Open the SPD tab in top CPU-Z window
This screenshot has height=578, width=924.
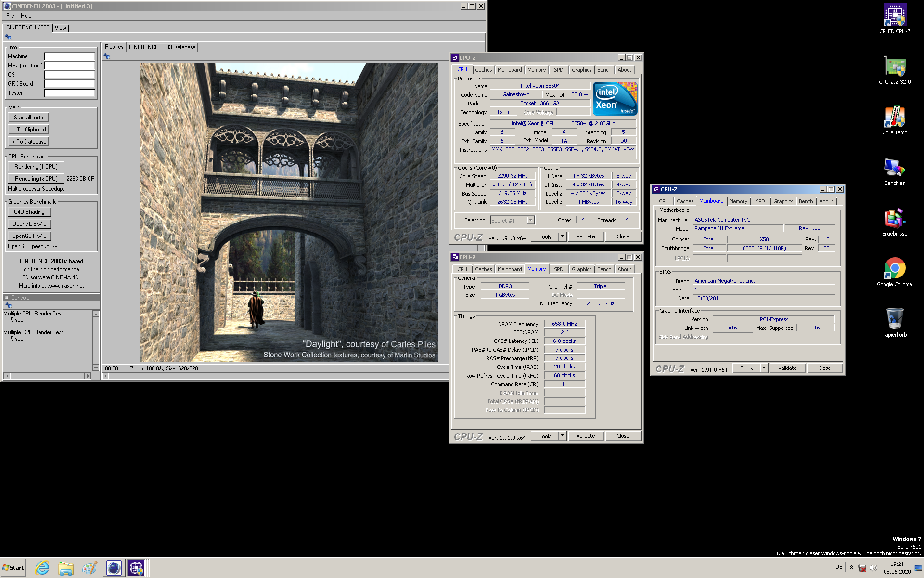pos(558,70)
